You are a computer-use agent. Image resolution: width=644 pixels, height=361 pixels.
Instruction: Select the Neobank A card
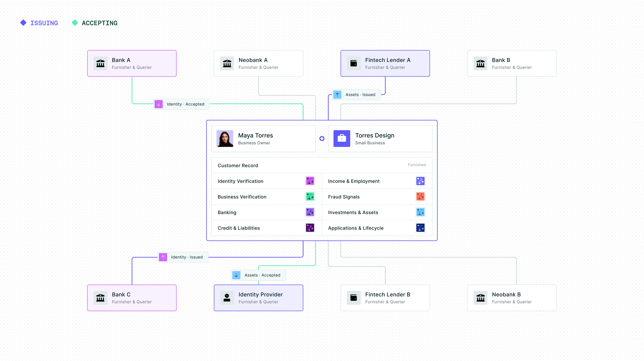point(258,63)
